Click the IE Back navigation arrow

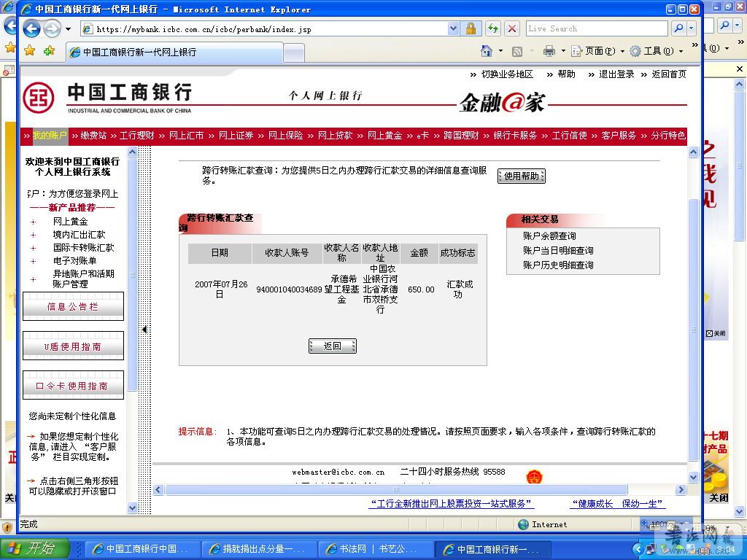(x=31, y=29)
